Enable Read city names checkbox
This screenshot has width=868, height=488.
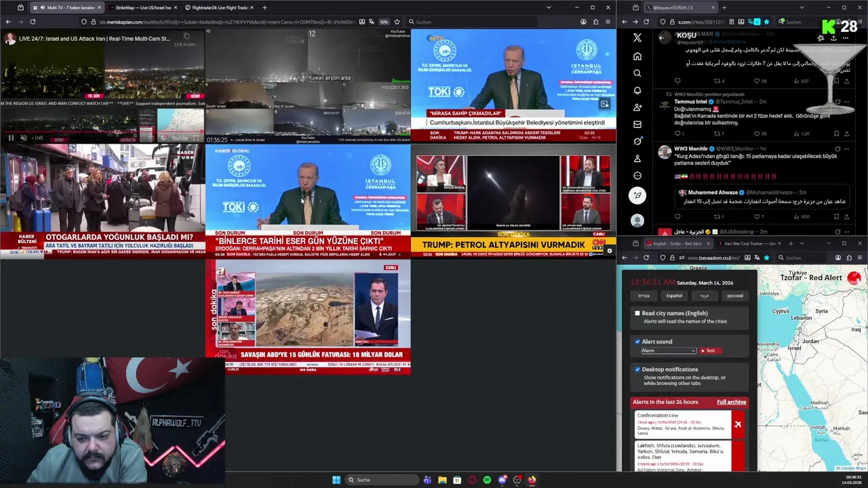pyautogui.click(x=637, y=313)
